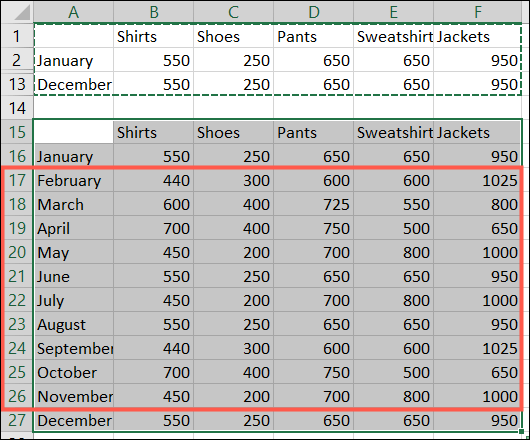Select row 13 header
This screenshot has height=440, width=530.
click(17, 84)
